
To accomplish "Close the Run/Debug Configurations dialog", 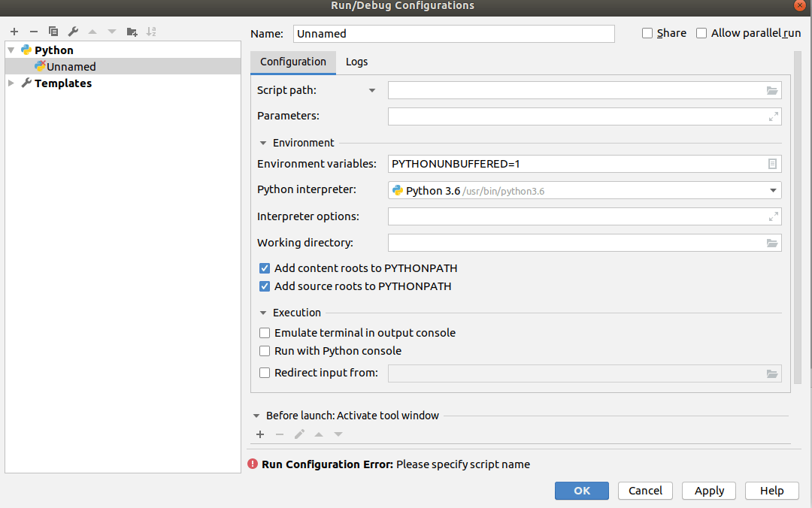I will 800,5.
